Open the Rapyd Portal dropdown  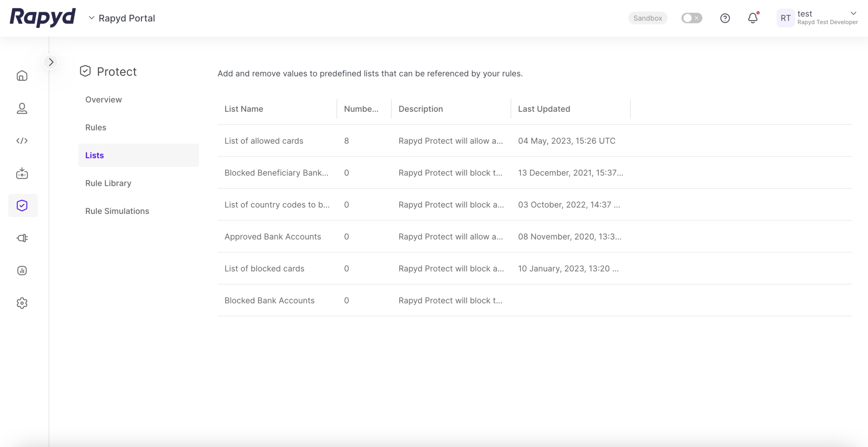click(x=122, y=18)
